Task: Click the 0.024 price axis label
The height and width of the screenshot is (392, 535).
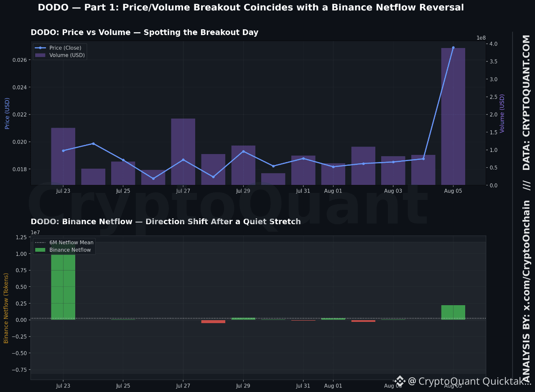Action: click(20, 87)
